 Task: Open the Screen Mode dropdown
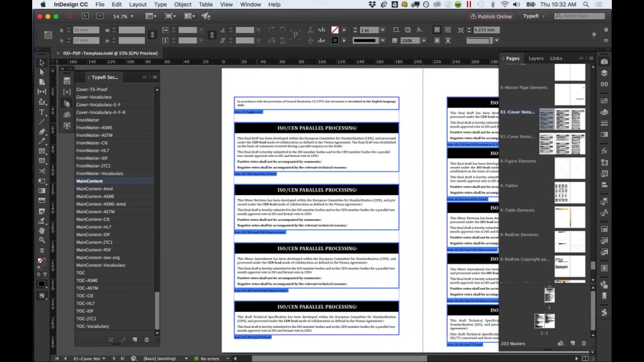(172, 16)
